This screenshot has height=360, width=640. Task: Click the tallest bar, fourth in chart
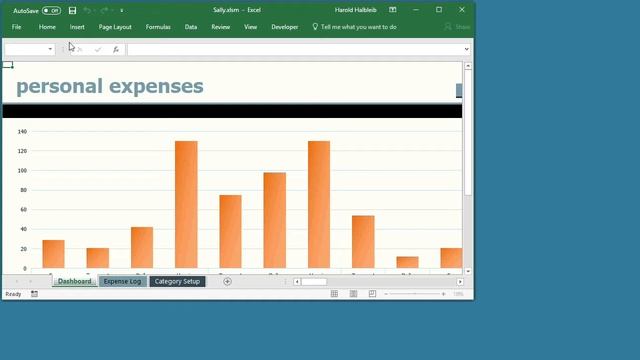pos(186,204)
